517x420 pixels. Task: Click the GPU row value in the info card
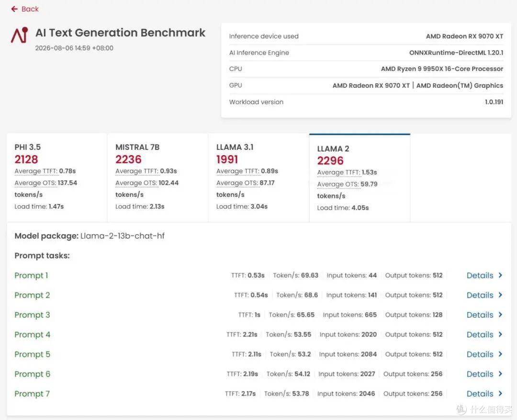coord(418,85)
